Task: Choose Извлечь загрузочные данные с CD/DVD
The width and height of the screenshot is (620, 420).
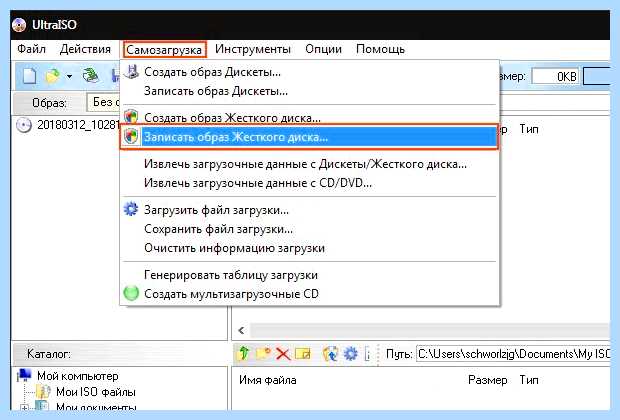Action: (x=310, y=183)
